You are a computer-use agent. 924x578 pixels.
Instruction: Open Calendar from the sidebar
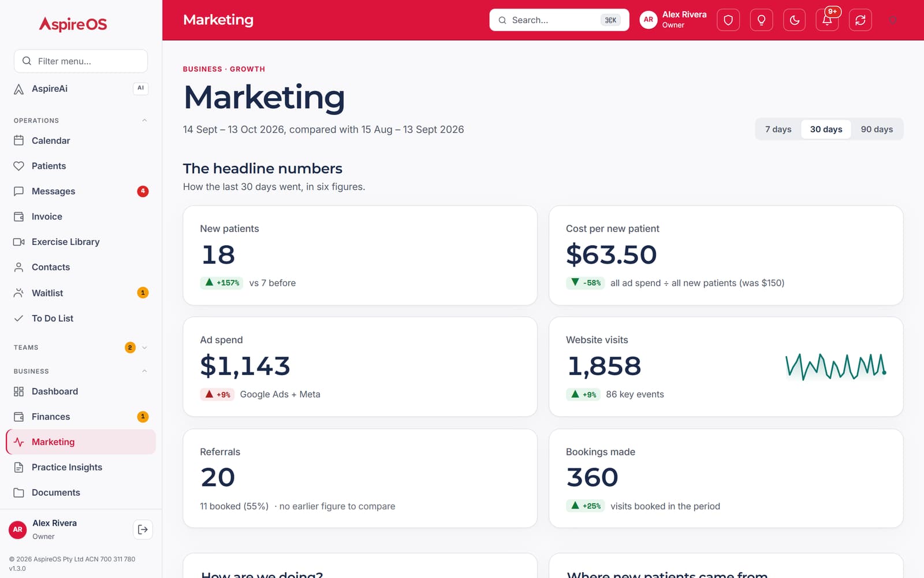(81, 140)
